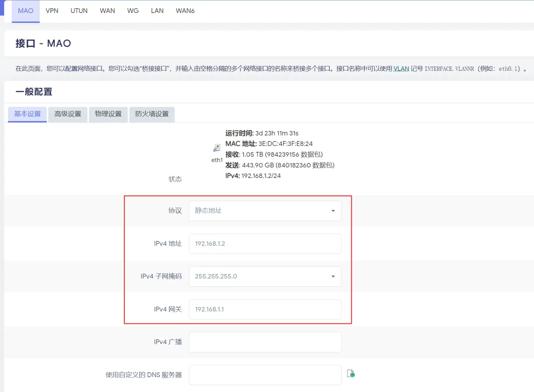Focus the IPv4 广播 input field
Screen dimensions: 534x392
click(265, 342)
